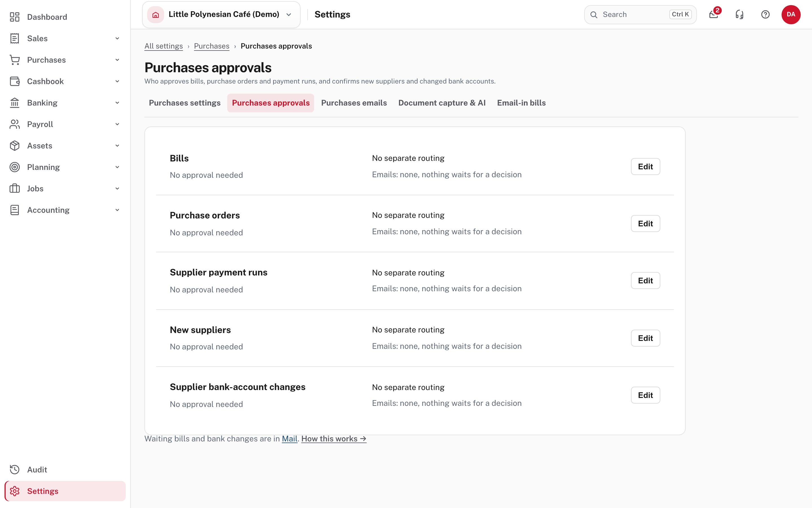This screenshot has height=508, width=812.
Task: Click the Planning target icon
Action: tap(14, 167)
